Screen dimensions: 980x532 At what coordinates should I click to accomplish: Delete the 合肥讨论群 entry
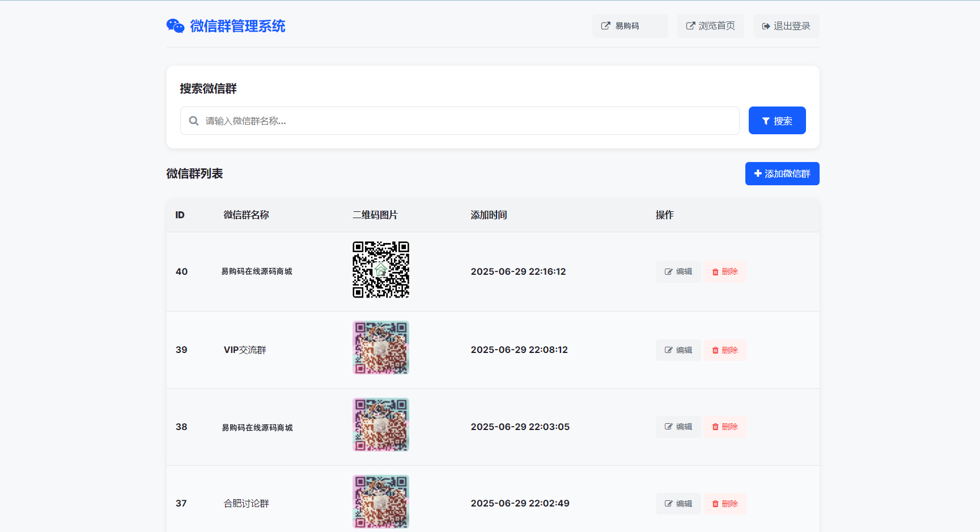coord(724,504)
